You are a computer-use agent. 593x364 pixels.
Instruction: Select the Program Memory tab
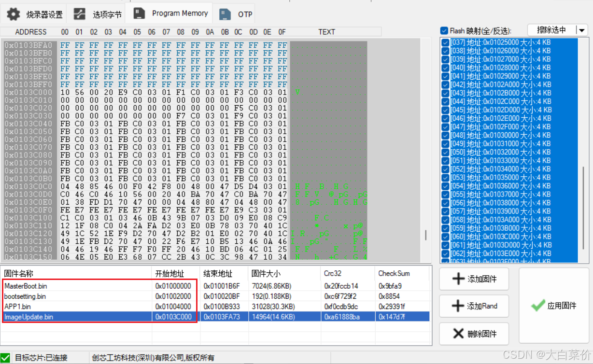pyautogui.click(x=170, y=13)
